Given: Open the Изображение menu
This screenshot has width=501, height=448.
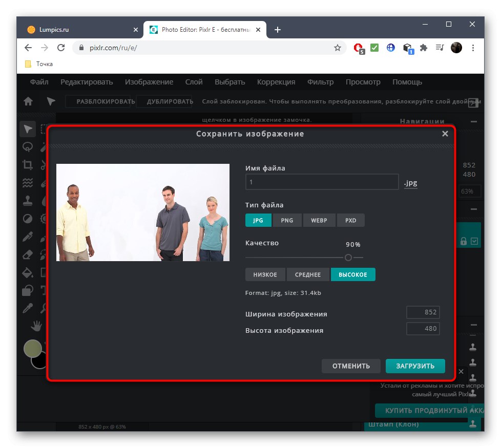Looking at the screenshot, I should click(x=149, y=82).
